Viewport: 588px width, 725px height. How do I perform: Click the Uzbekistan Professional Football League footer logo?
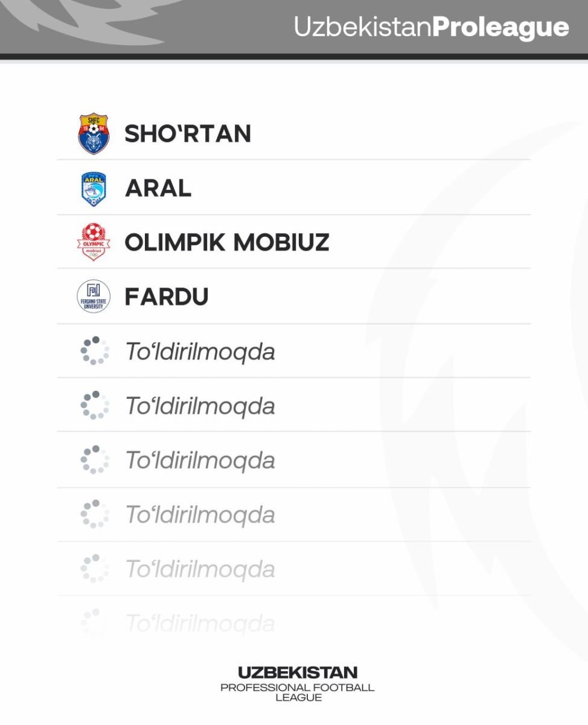298,684
